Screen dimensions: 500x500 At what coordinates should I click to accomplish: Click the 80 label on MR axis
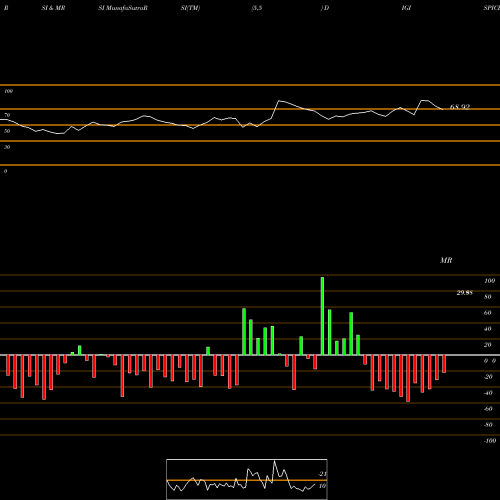488,297
